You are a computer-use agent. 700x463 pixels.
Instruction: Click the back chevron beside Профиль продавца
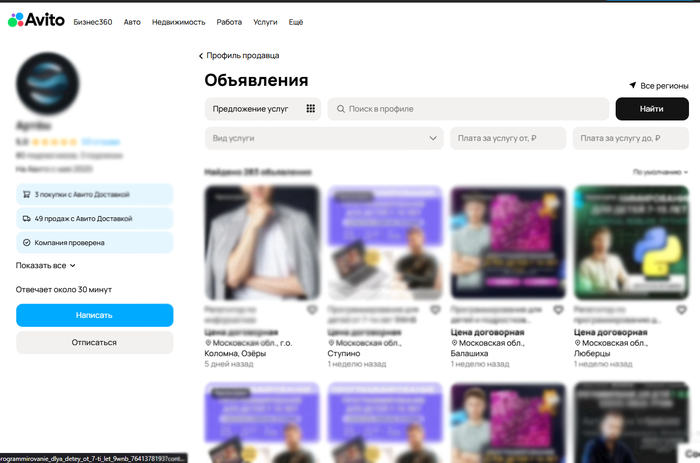[x=200, y=56]
